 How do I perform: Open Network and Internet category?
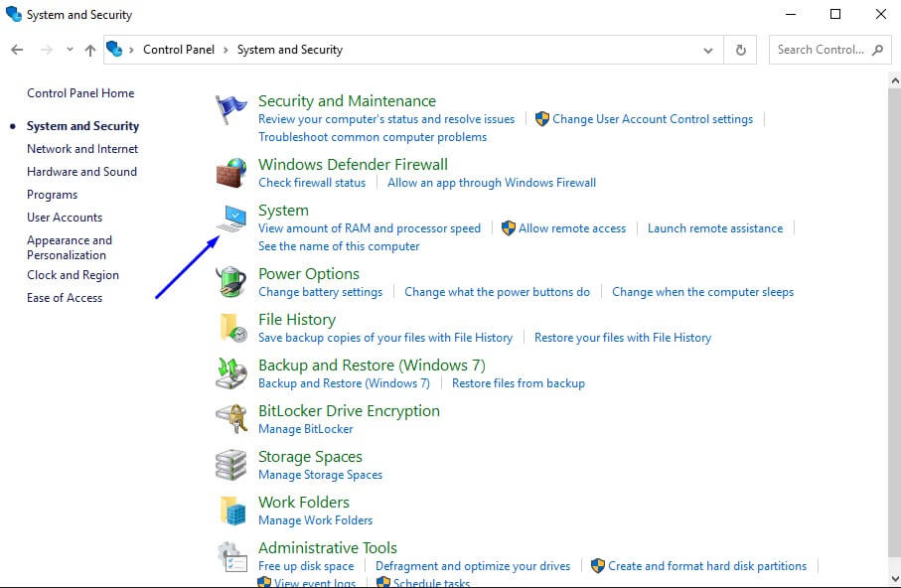(82, 149)
